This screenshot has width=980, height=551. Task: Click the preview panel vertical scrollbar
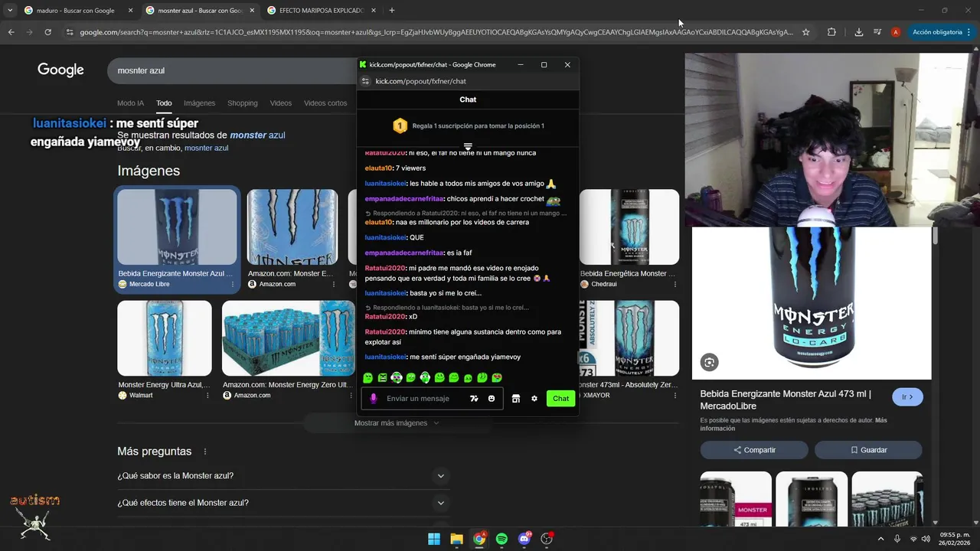coord(935,236)
